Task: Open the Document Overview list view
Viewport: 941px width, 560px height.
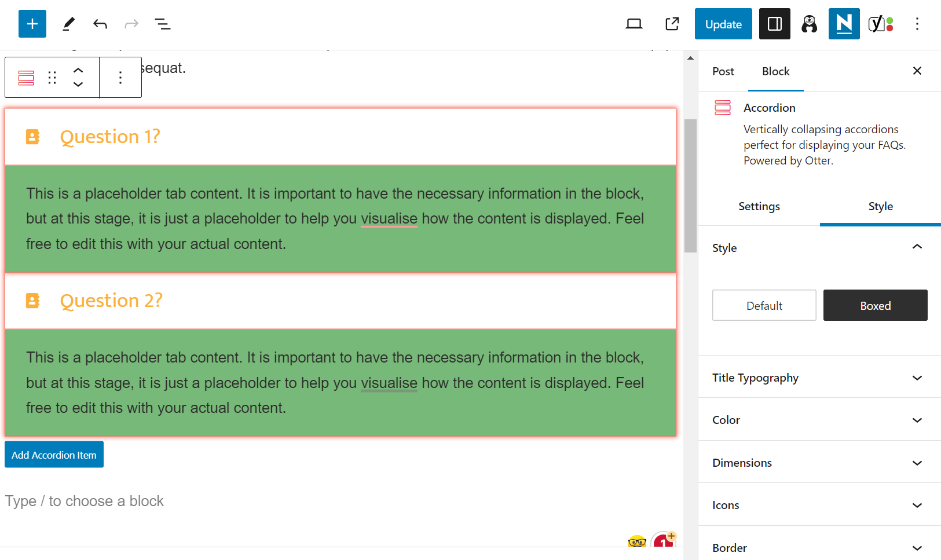Action: point(163,24)
